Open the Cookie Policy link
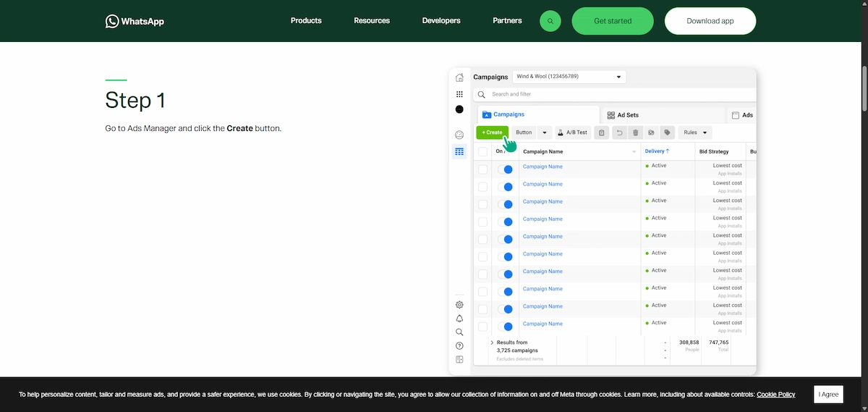 [775, 395]
